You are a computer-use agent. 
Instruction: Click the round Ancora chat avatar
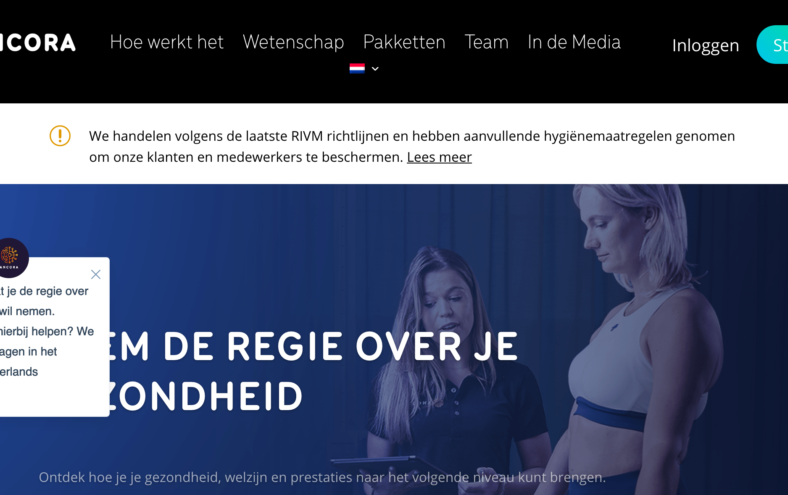(x=11, y=257)
